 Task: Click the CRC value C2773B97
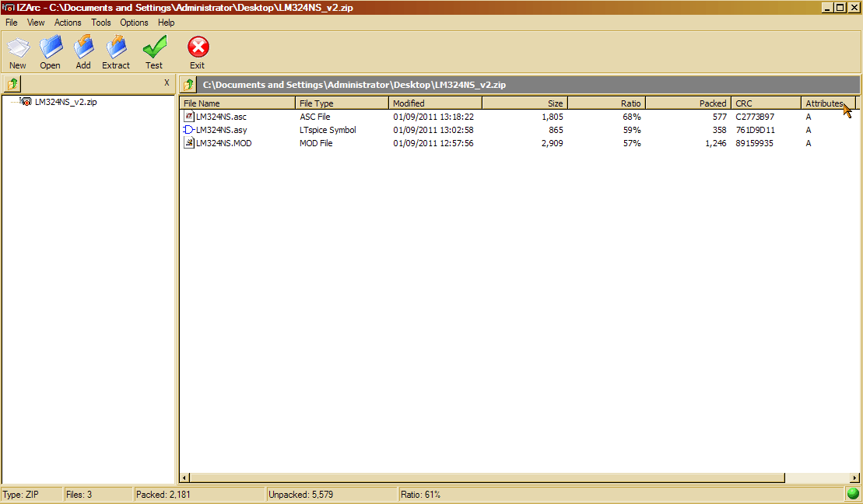[x=755, y=117]
